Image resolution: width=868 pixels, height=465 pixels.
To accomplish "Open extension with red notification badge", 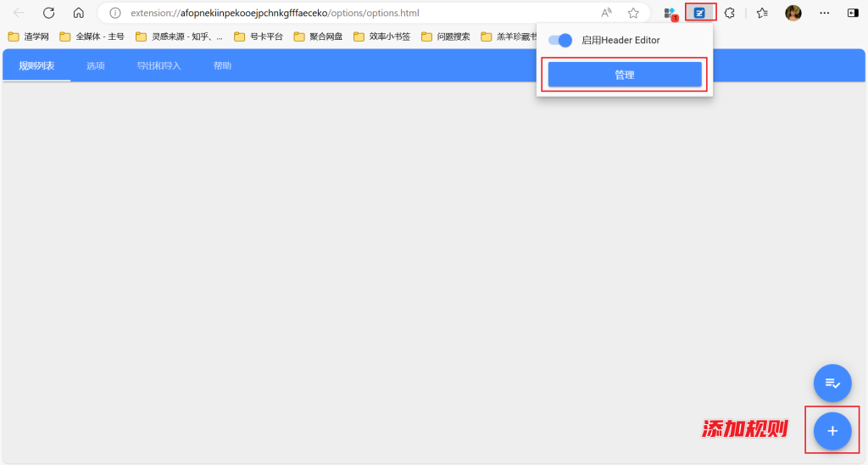I will 670,14.
